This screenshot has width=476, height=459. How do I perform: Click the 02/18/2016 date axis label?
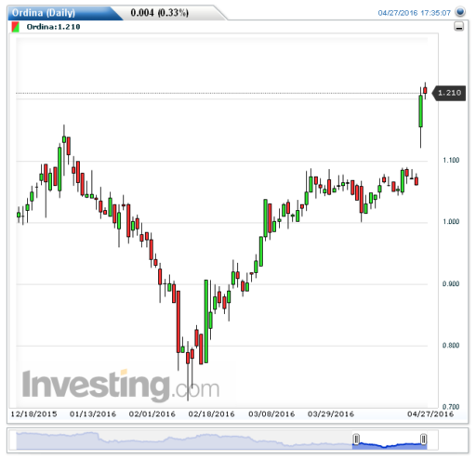[x=211, y=414]
